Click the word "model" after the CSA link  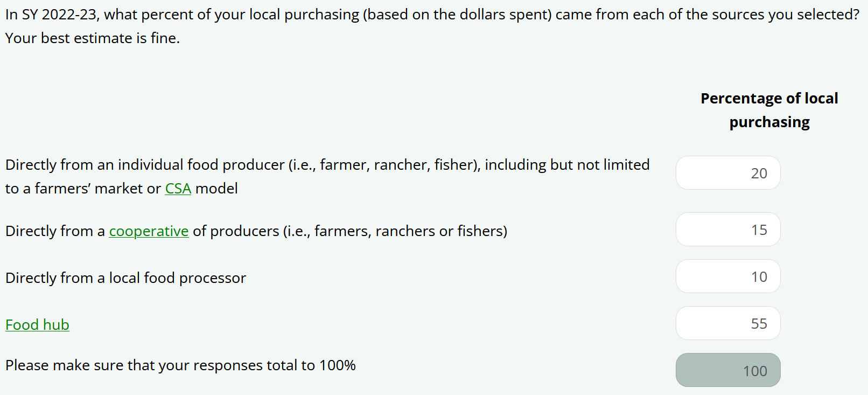click(x=216, y=189)
